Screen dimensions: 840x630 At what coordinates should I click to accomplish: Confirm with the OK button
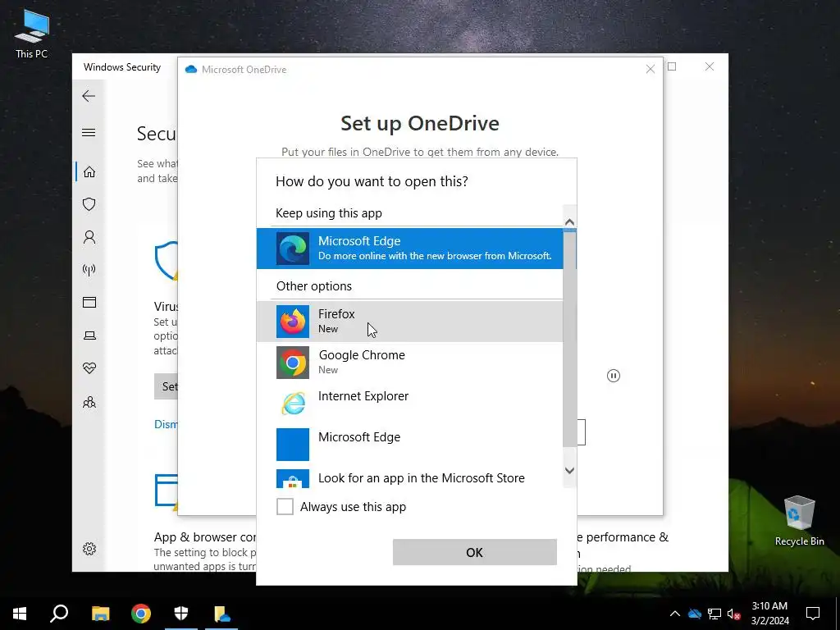475,552
